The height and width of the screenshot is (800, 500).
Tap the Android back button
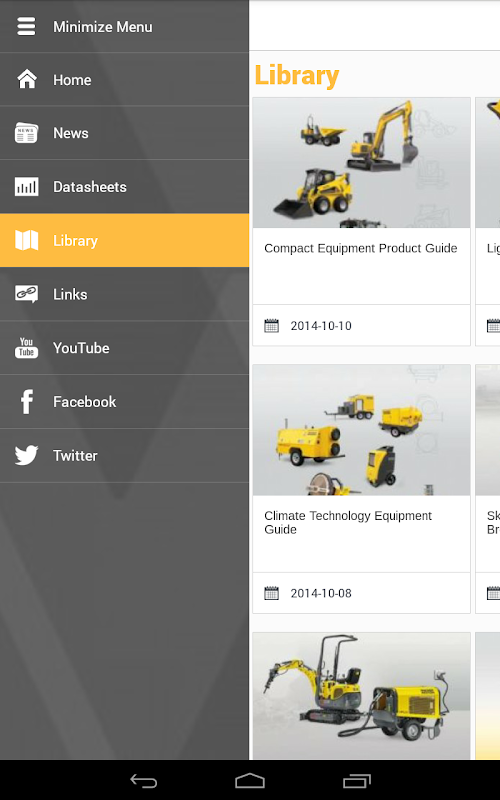coord(143,781)
